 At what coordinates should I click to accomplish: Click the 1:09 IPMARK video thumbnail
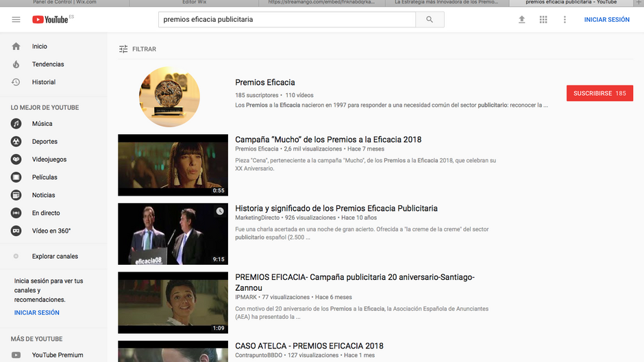173,302
